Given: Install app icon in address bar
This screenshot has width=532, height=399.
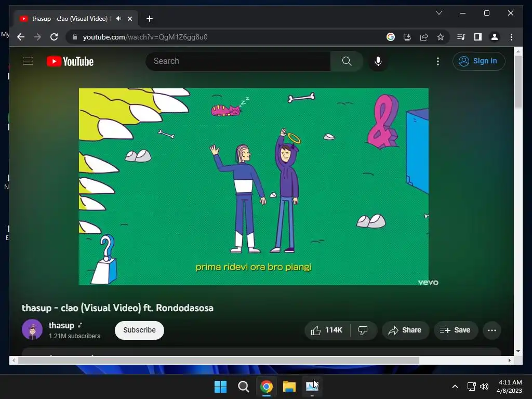Looking at the screenshot, I should [x=407, y=37].
